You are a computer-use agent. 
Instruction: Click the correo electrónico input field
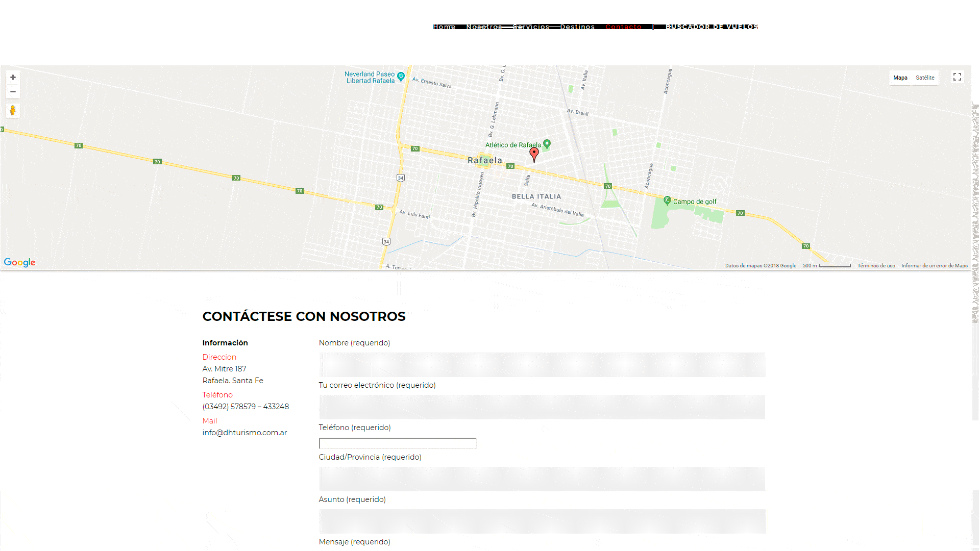542,407
